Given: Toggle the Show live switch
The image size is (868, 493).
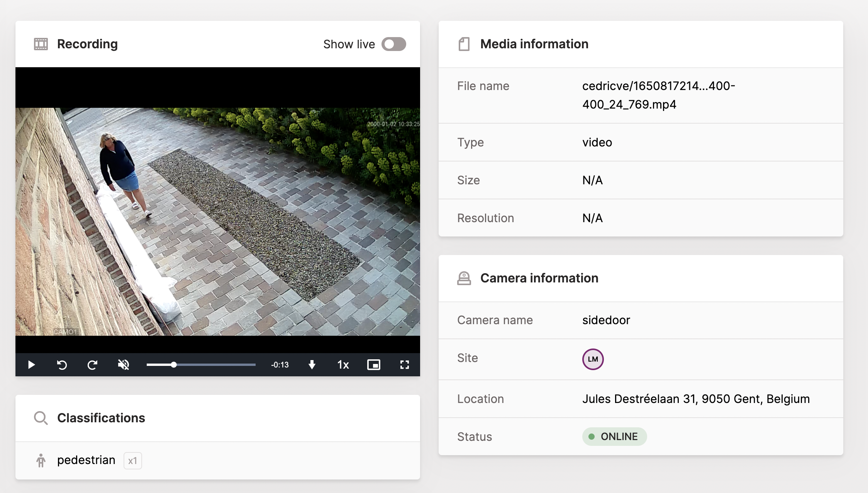Looking at the screenshot, I should [393, 44].
